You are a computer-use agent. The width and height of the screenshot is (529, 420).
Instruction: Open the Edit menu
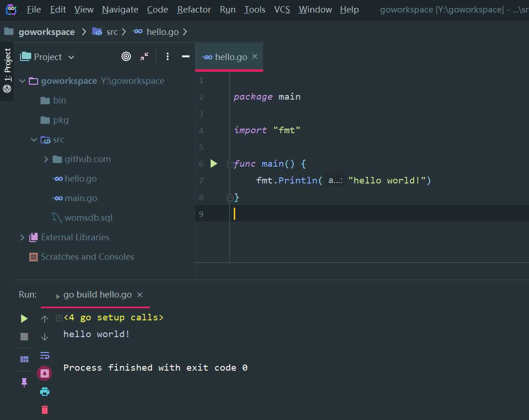[x=58, y=9]
